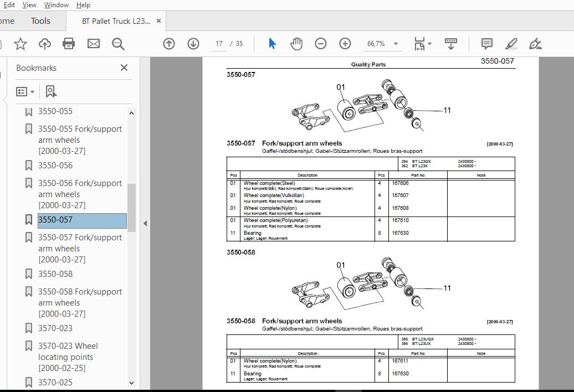Viewport: 574px width, 392px height.
Task: Zoom in with the plus button
Action: click(345, 44)
